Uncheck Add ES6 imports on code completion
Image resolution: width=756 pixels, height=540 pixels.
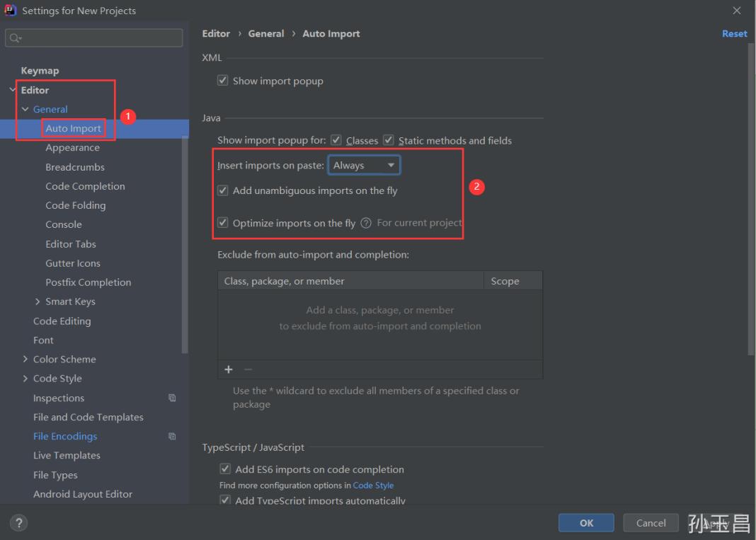pyautogui.click(x=224, y=469)
